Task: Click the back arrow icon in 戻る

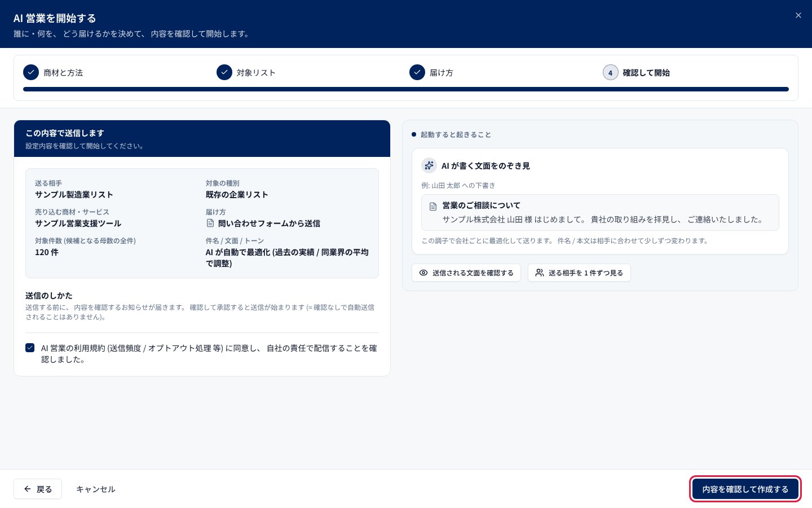Action: click(x=28, y=489)
